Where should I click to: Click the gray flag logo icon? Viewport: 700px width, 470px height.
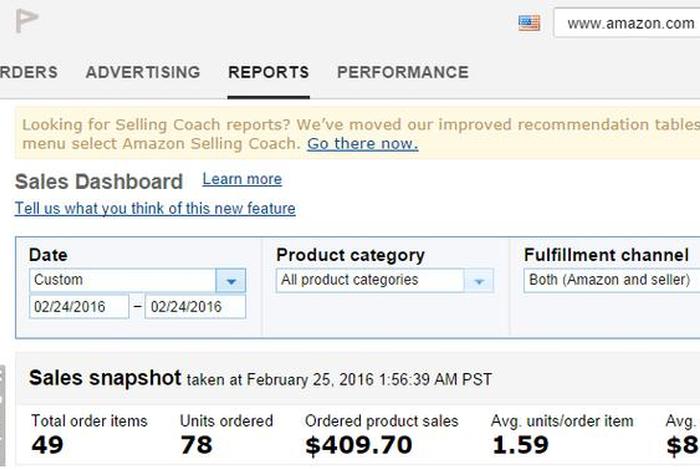click(27, 21)
